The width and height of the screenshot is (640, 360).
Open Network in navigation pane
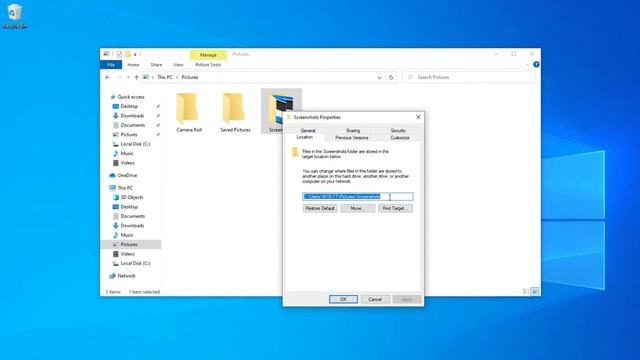pos(126,276)
